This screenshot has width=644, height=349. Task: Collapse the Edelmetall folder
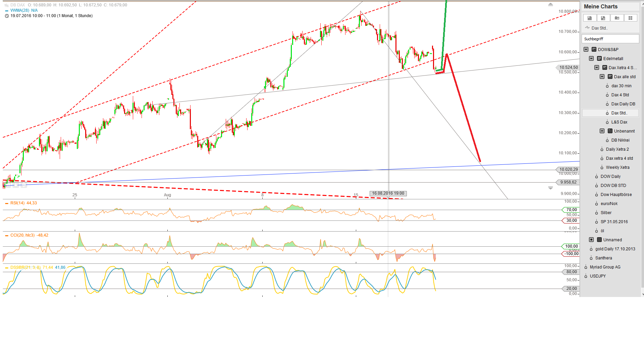(591, 58)
